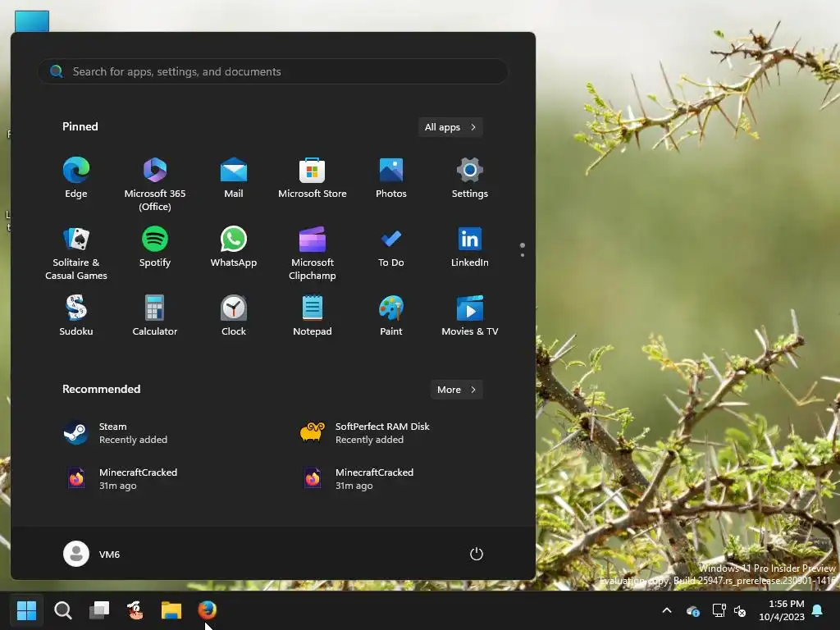The image size is (840, 630).
Task: Open Settings from pinned apps
Action: [470, 178]
